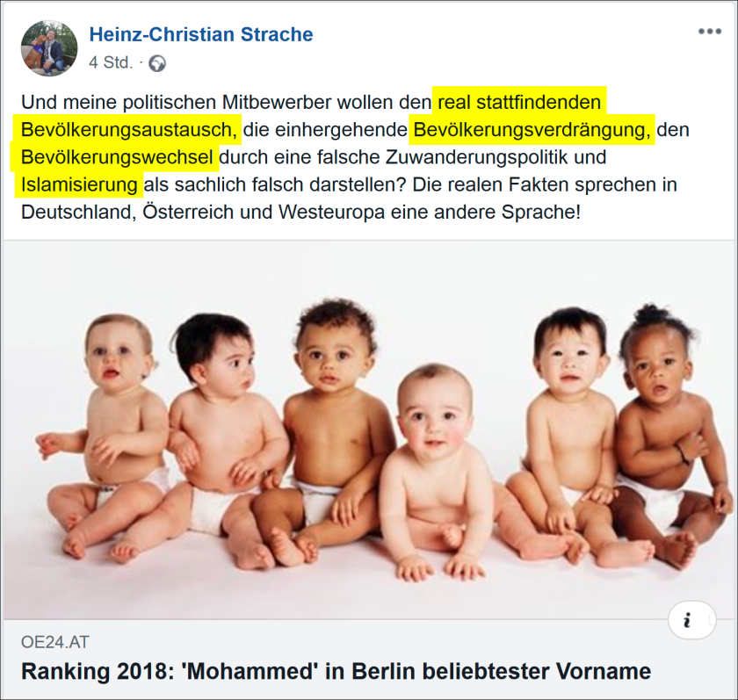Select the highlighted word 'Bevölkerungsaustausch'
The image size is (738, 700).
point(129,130)
